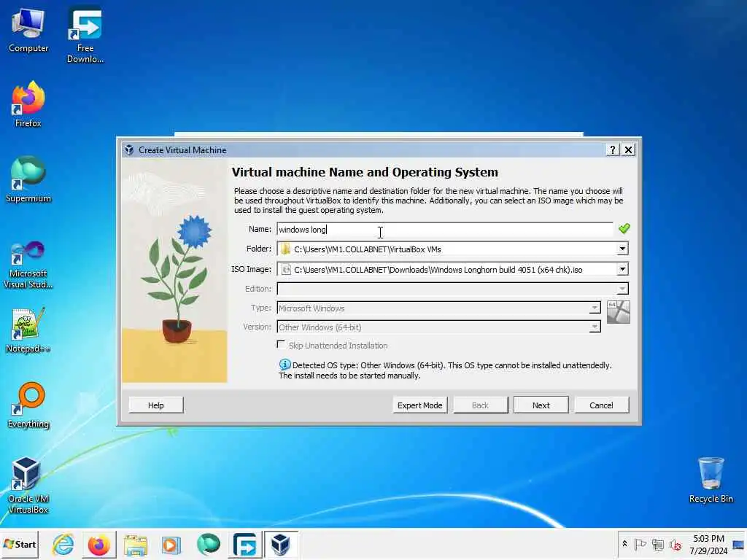Click the Help button

pyautogui.click(x=156, y=405)
